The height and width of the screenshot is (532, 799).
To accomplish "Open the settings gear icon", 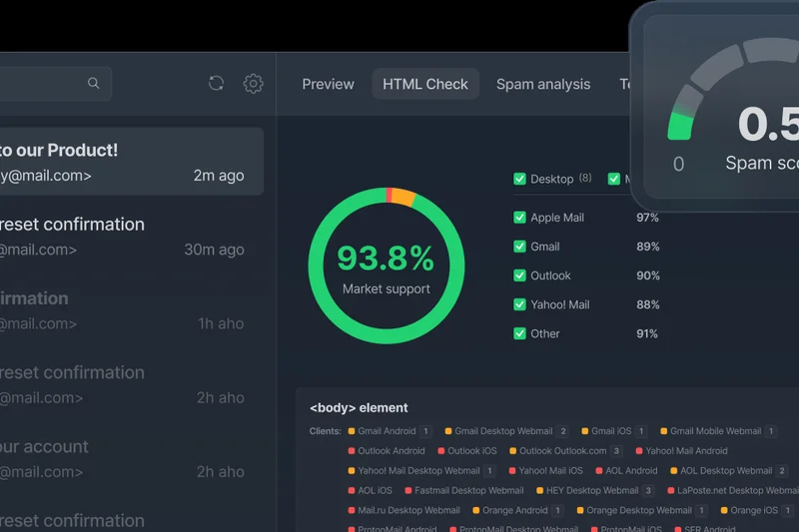I will [x=254, y=84].
